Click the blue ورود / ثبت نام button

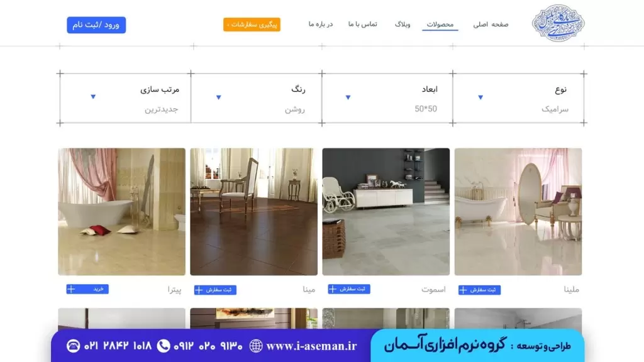[96, 25]
